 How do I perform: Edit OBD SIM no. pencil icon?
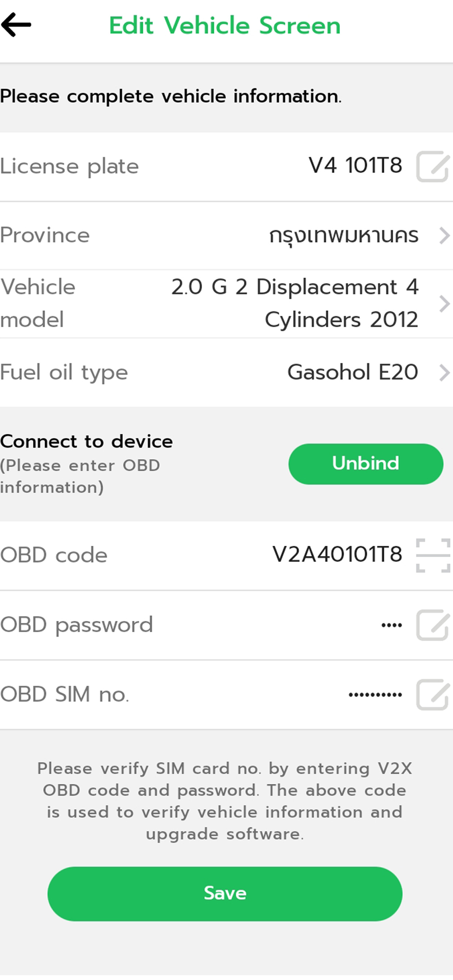tap(433, 695)
